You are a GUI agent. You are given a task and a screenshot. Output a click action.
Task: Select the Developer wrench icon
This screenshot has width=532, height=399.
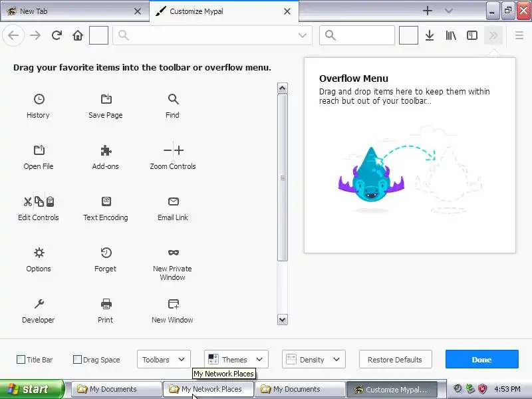tap(39, 304)
